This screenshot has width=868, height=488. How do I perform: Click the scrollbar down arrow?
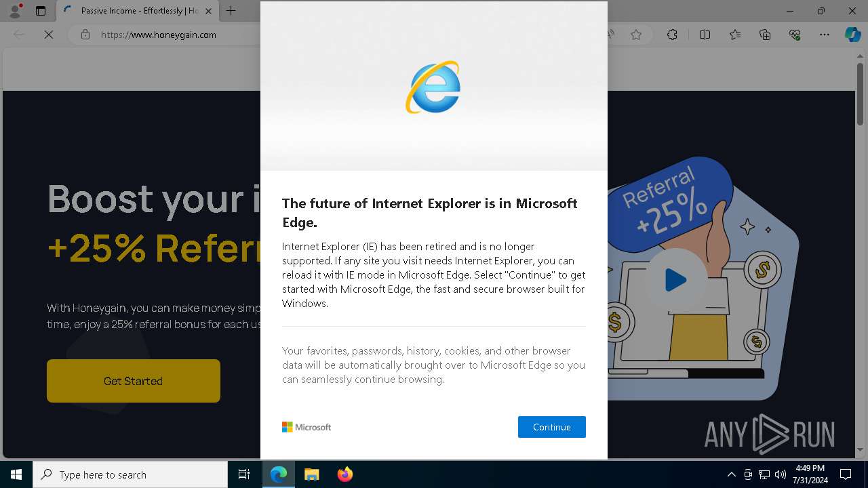pos(861,449)
